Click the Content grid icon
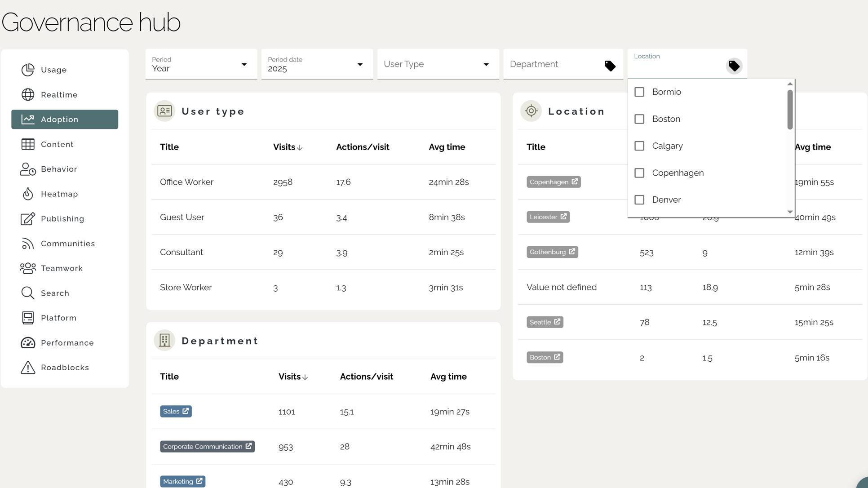This screenshot has width=868, height=488. click(x=28, y=144)
